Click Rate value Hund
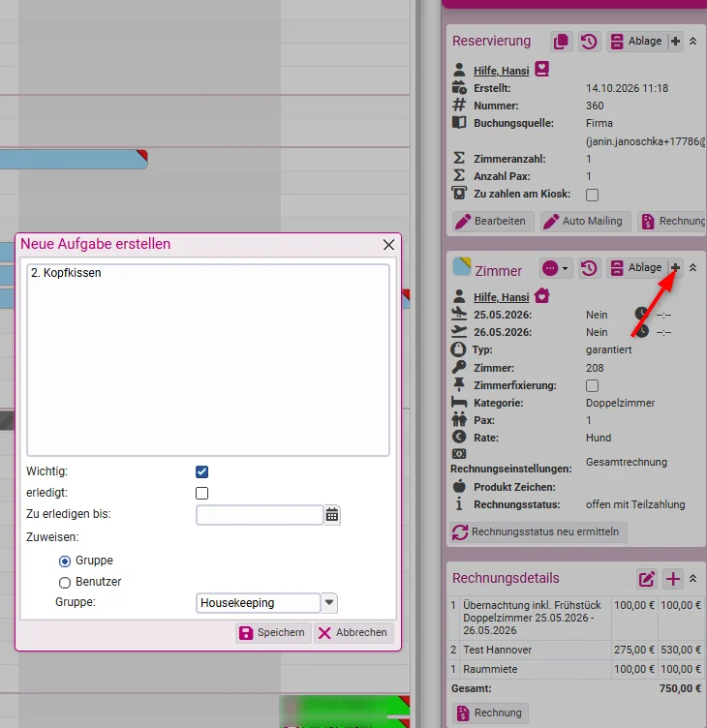 tap(599, 438)
